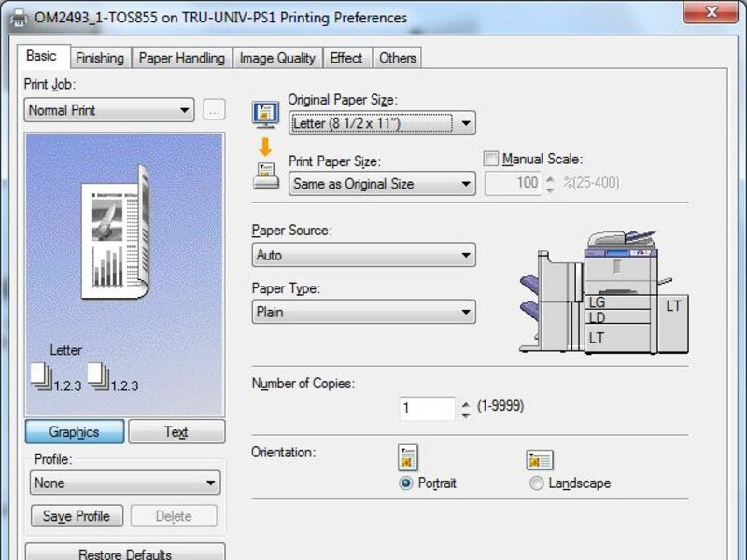Select Landscape orientation radio button

pyautogui.click(x=536, y=483)
